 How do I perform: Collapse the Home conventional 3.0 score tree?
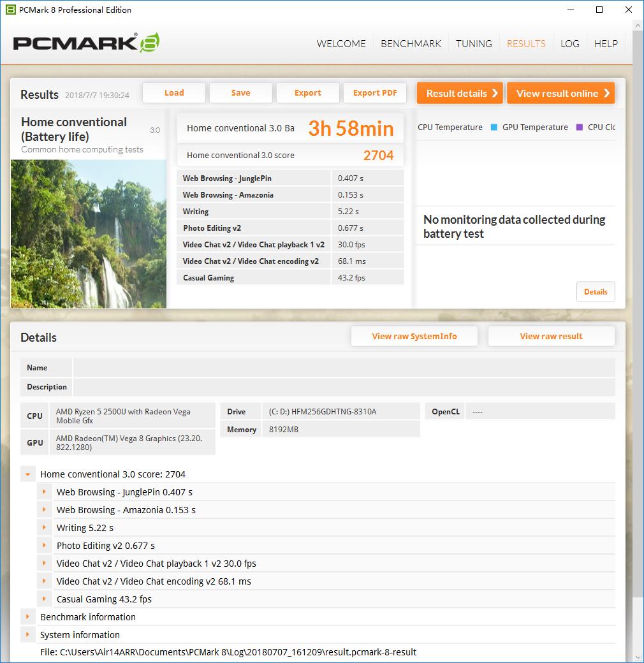pyautogui.click(x=28, y=474)
